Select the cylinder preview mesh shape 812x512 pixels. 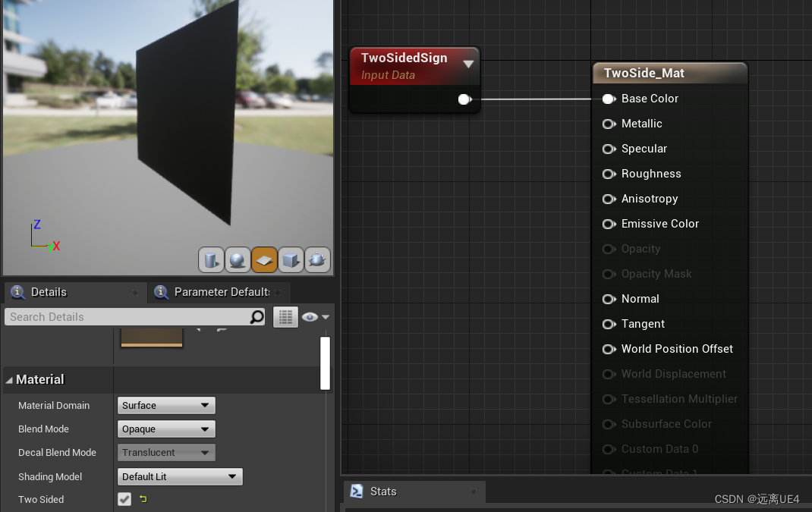211,259
